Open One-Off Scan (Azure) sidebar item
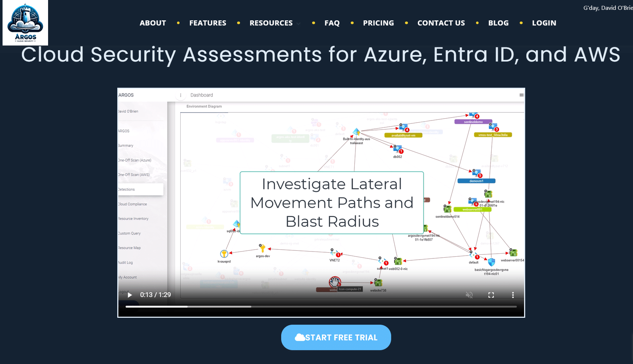Screen dimensions: 633x364 (134, 160)
